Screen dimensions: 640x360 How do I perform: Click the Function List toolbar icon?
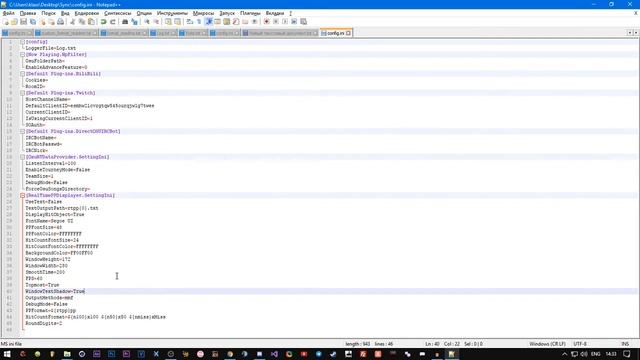(236, 22)
